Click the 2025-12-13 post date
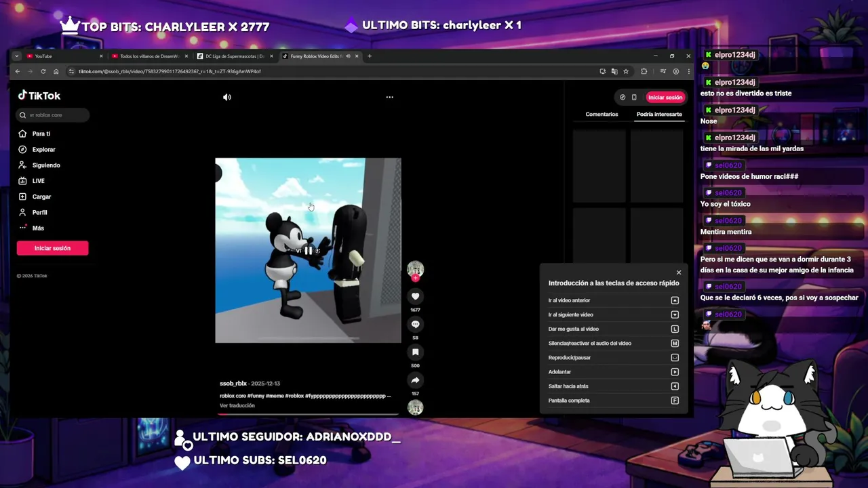The image size is (868, 488). coord(265,383)
